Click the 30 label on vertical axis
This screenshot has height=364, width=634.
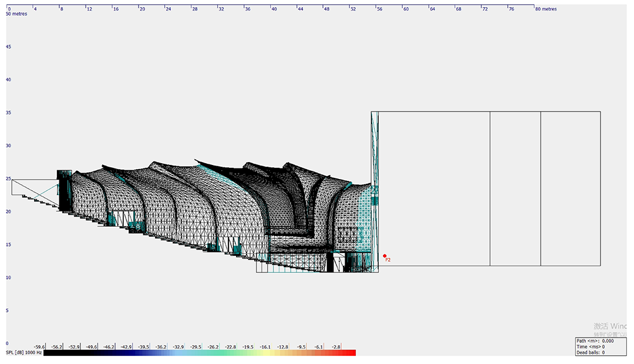click(8, 146)
